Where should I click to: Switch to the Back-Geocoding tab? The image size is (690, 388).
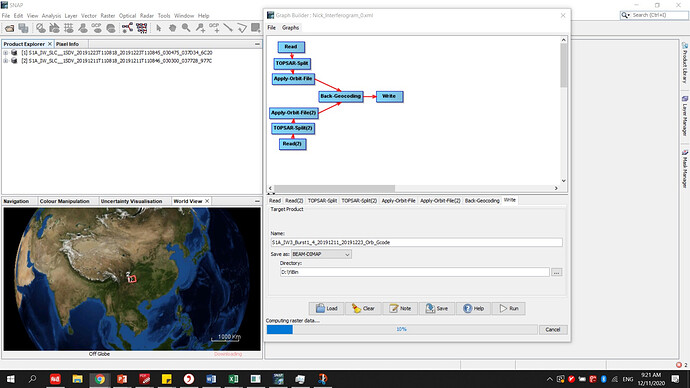482,201
